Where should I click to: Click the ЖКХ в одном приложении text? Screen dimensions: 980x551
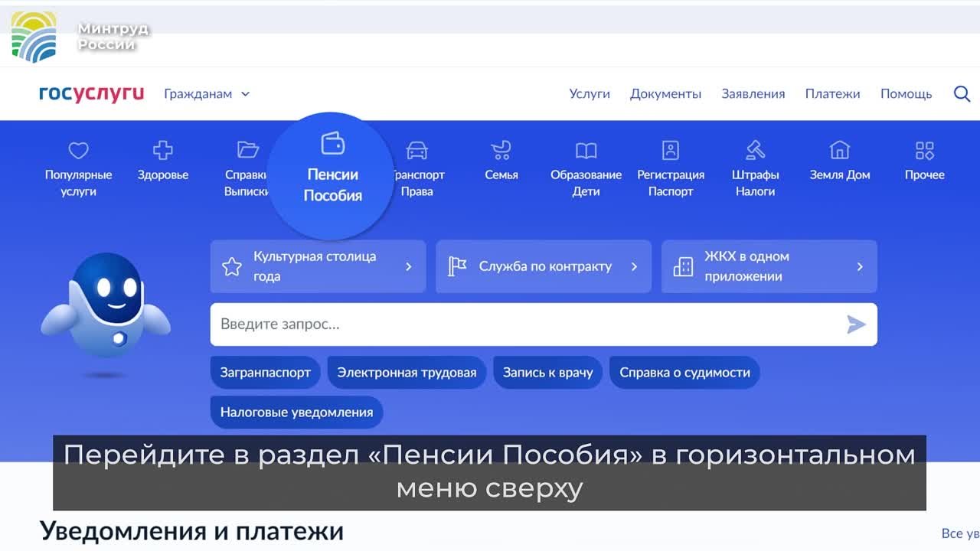click(746, 266)
